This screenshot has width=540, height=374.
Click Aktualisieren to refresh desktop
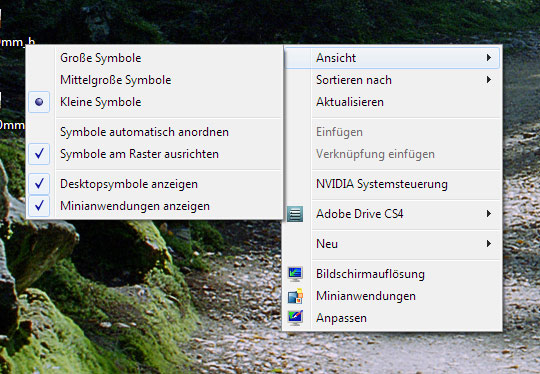(392, 102)
